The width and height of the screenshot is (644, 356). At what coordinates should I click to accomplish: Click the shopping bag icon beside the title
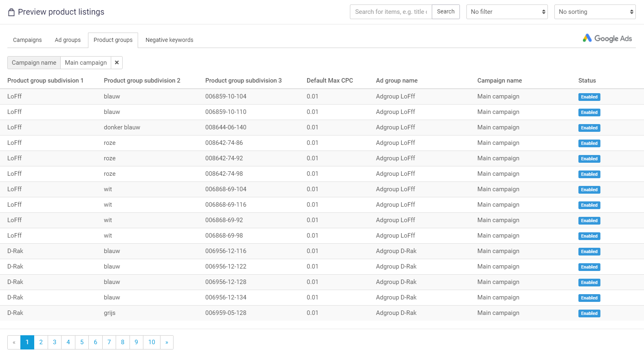pyautogui.click(x=11, y=12)
